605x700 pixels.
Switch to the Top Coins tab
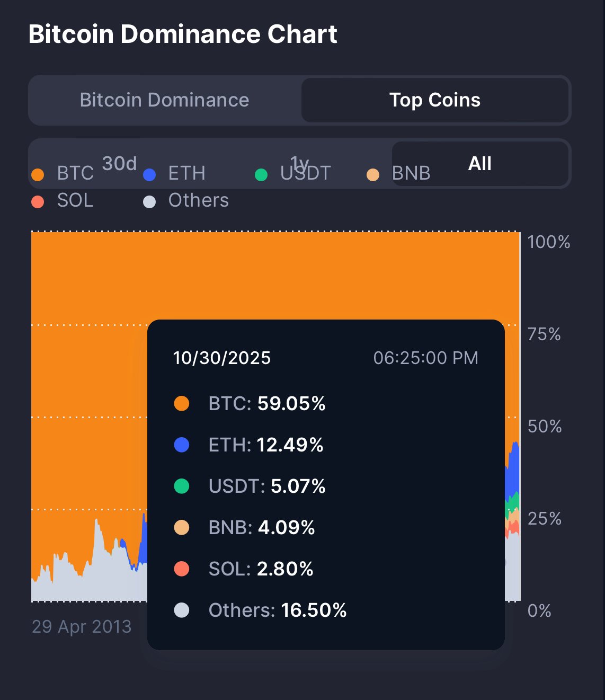pyautogui.click(x=435, y=100)
